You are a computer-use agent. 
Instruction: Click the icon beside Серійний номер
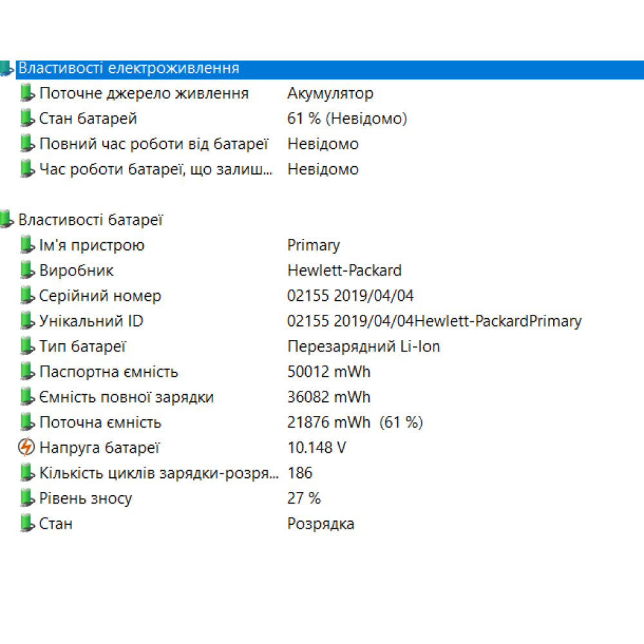[x=26, y=296]
